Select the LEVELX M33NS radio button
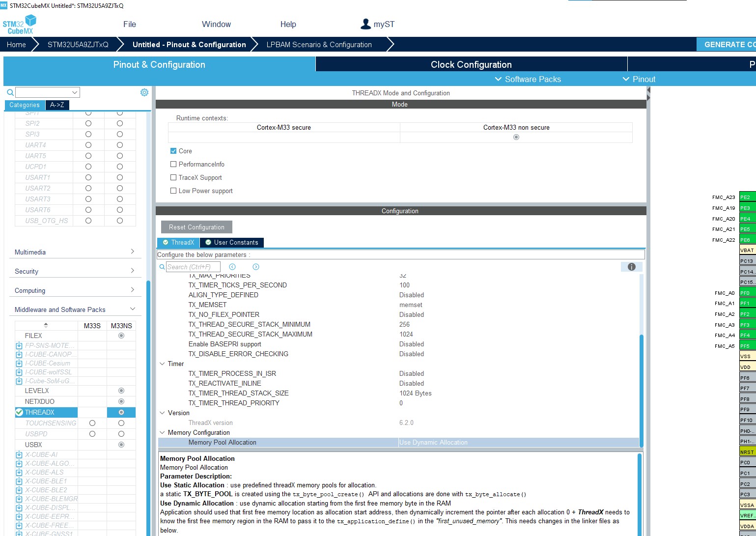Screen dimensions: 756x536 point(121,391)
